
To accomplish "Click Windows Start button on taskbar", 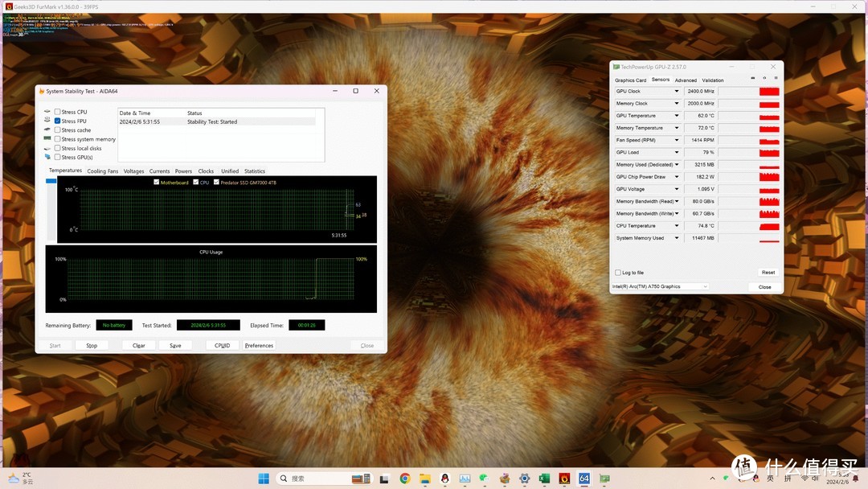I will pyautogui.click(x=264, y=479).
